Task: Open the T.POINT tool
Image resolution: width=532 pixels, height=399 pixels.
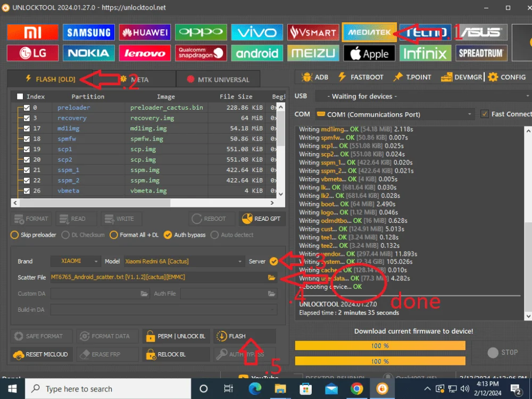Action: point(412,77)
